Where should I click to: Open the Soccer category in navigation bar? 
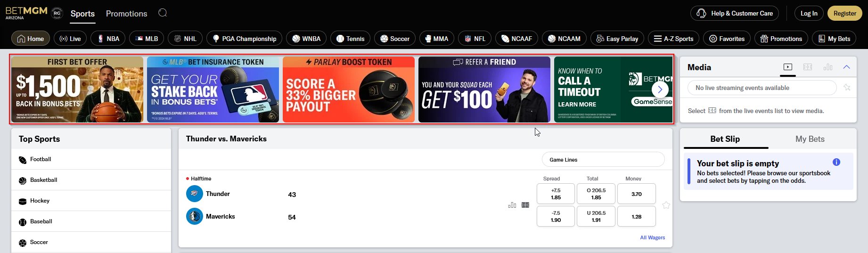click(395, 39)
